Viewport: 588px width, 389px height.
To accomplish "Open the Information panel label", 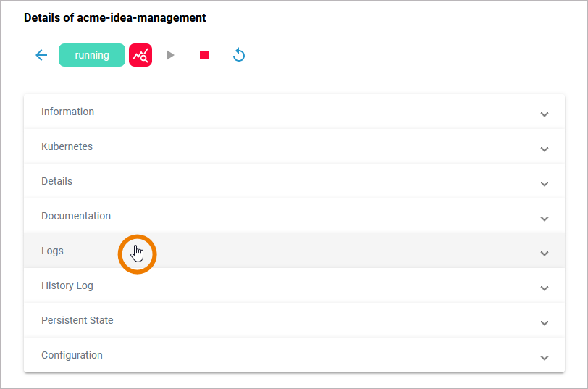I will 67,112.
